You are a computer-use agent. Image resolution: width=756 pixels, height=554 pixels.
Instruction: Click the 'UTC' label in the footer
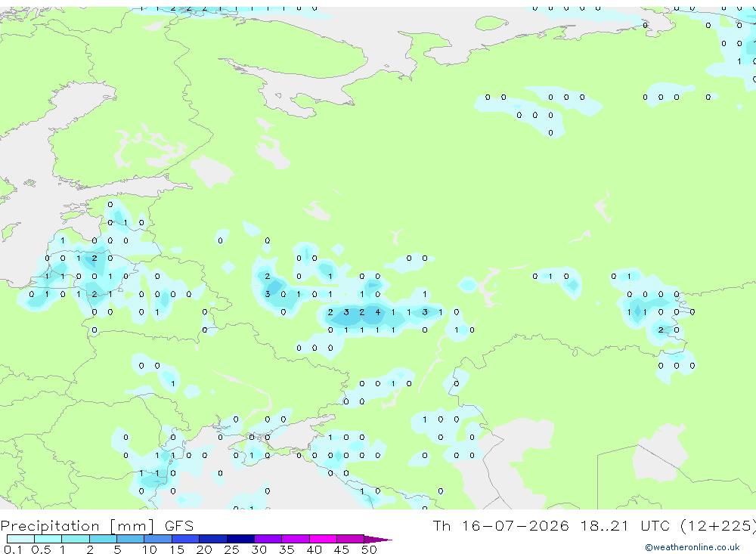pyautogui.click(x=655, y=525)
